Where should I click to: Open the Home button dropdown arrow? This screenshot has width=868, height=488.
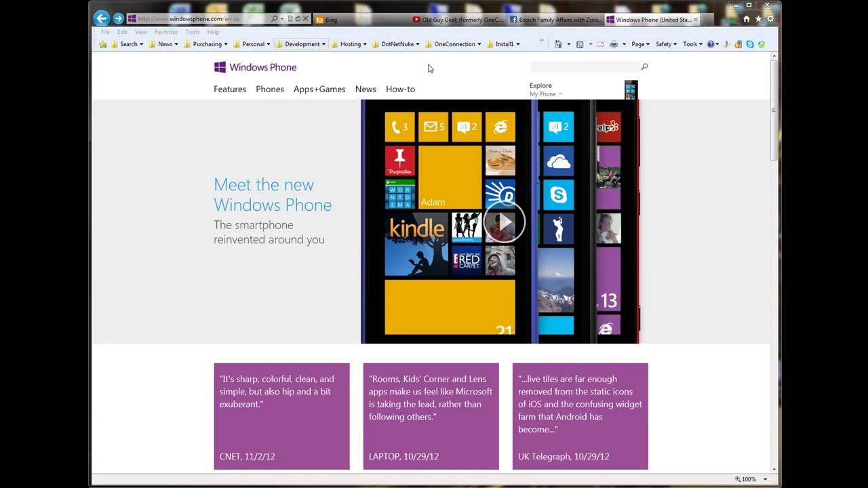pos(569,44)
